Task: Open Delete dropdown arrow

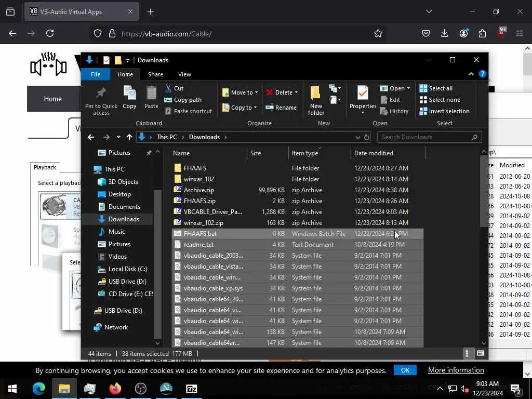Action: (296, 92)
